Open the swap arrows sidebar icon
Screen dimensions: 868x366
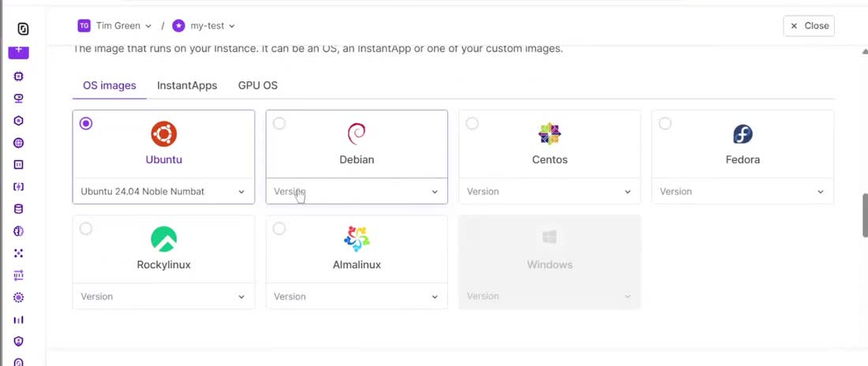tap(18, 275)
